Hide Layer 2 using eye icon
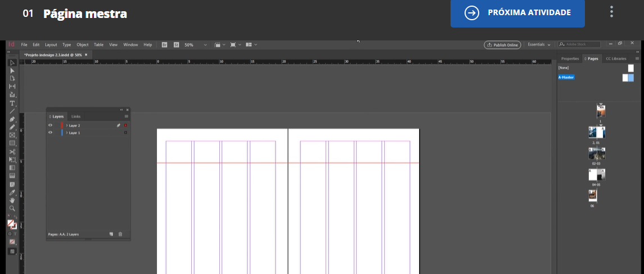The image size is (644, 274). 51,125
